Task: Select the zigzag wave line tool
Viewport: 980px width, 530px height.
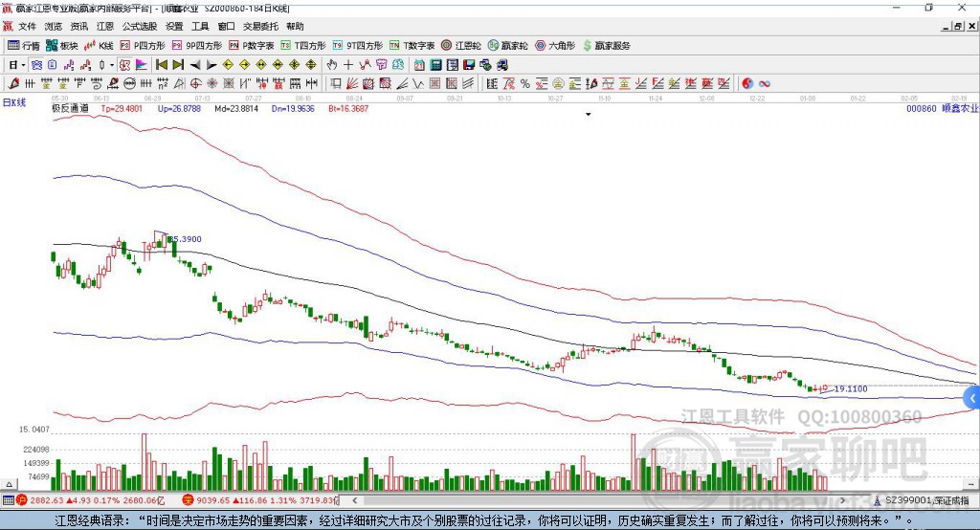Action: [418, 84]
